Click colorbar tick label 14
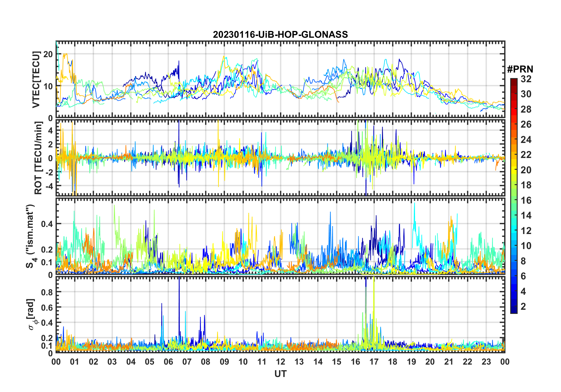The image size is (561, 392). pos(526,215)
